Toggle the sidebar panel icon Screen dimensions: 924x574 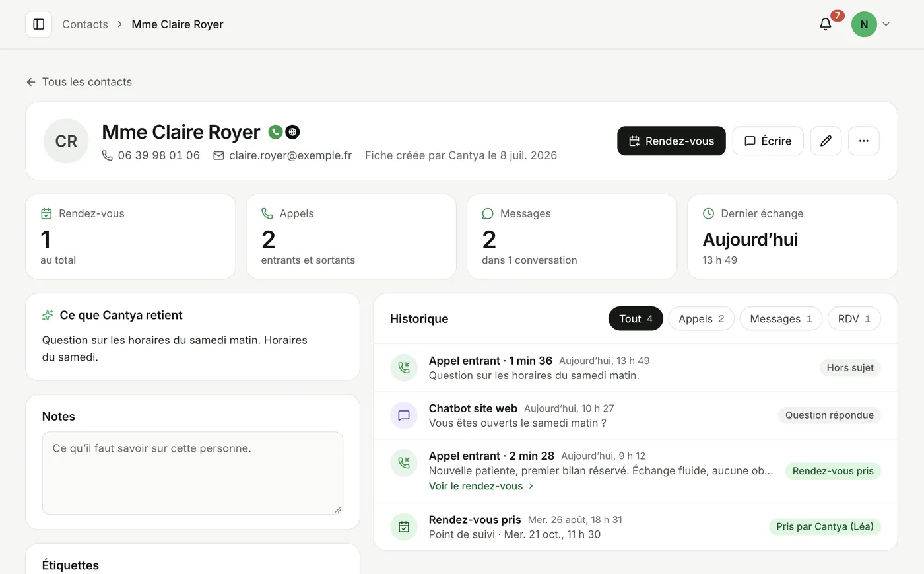click(x=38, y=24)
